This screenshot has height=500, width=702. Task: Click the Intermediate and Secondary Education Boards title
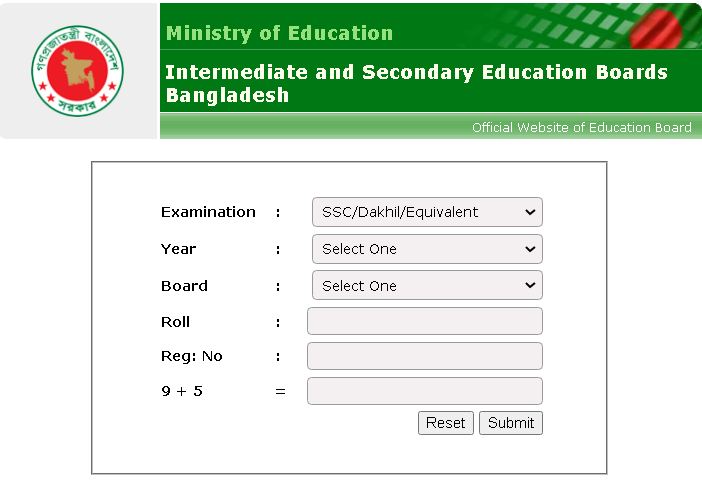pyautogui.click(x=416, y=84)
